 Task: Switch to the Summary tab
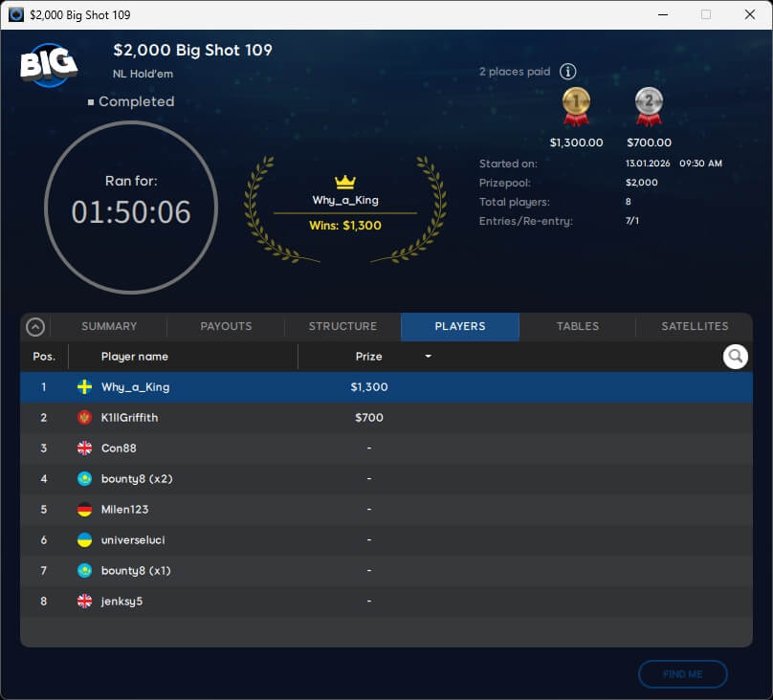[x=109, y=327]
